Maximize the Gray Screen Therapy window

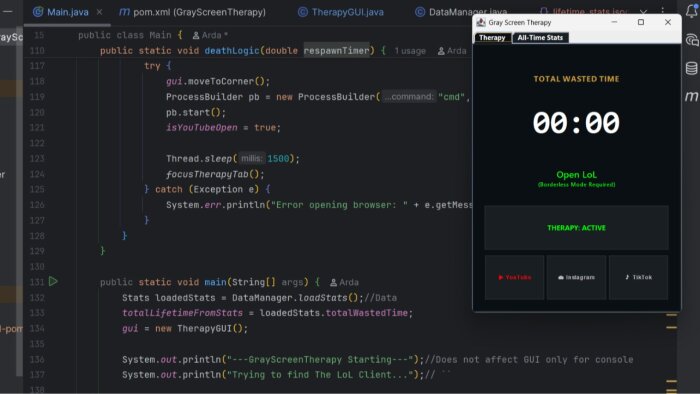[641, 22]
